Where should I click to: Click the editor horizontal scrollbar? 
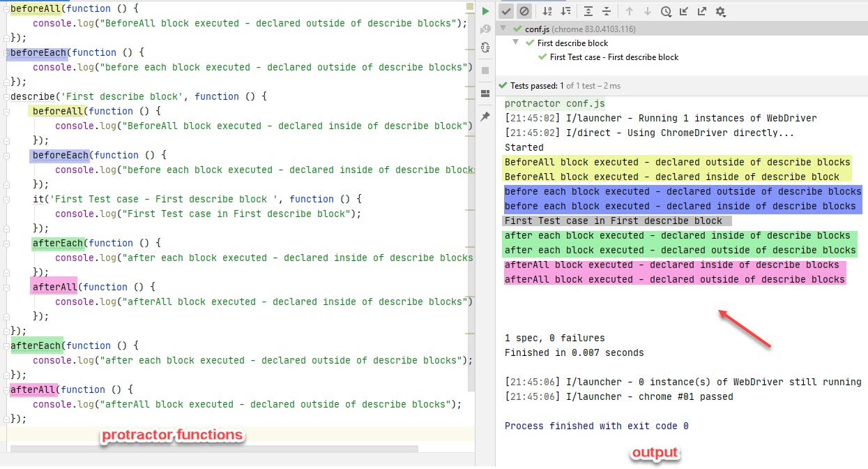pyautogui.click(x=215, y=449)
